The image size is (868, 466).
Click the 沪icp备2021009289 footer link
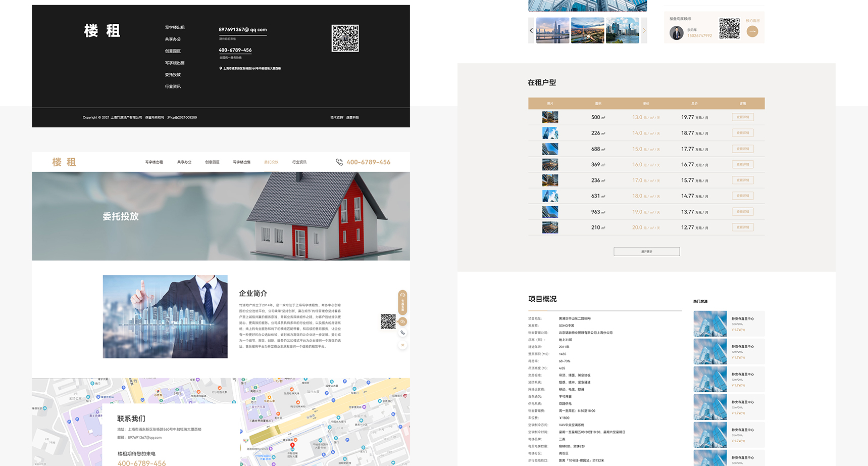[x=182, y=117]
